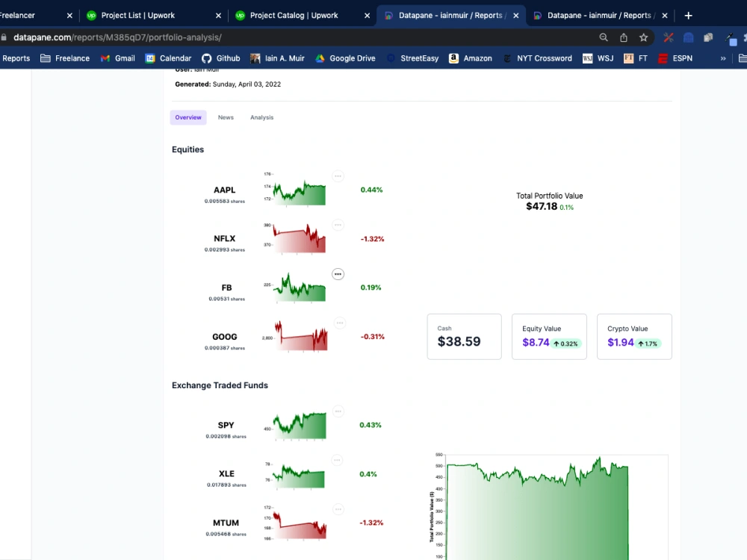Open the StreetEasy bookmark
This screenshot has width=747, height=560.
[x=412, y=58]
